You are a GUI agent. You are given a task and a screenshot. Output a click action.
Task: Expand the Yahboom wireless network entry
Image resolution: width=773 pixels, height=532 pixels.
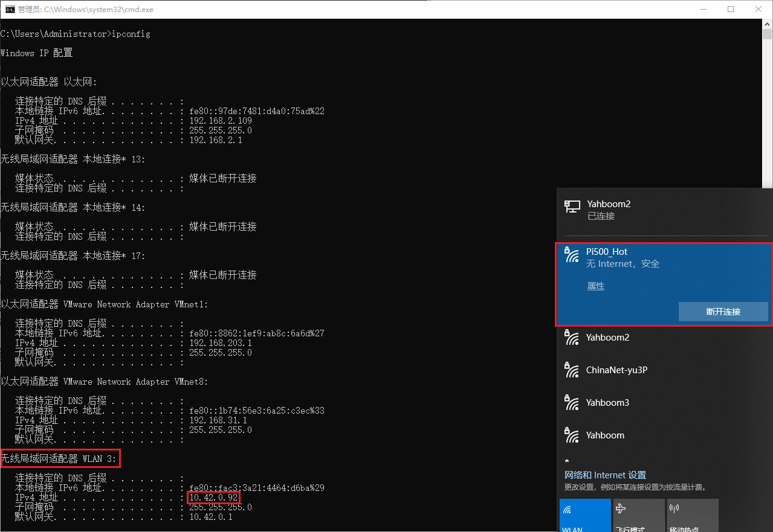click(x=605, y=435)
